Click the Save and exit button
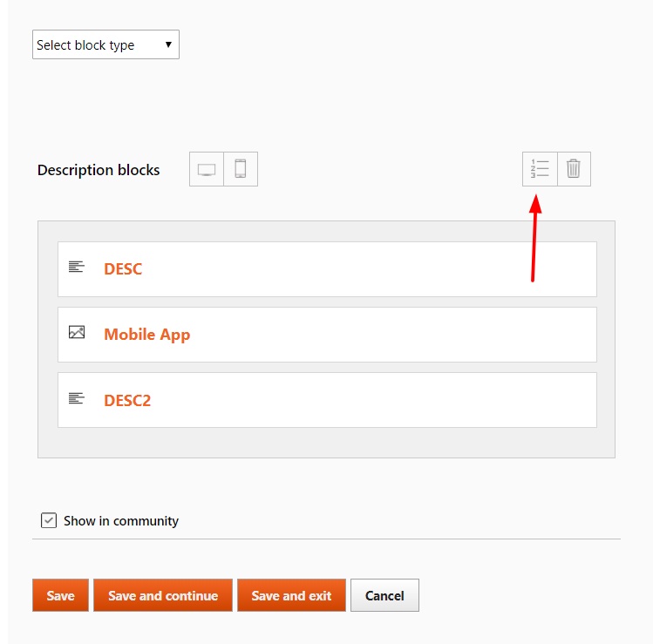 pos(291,595)
